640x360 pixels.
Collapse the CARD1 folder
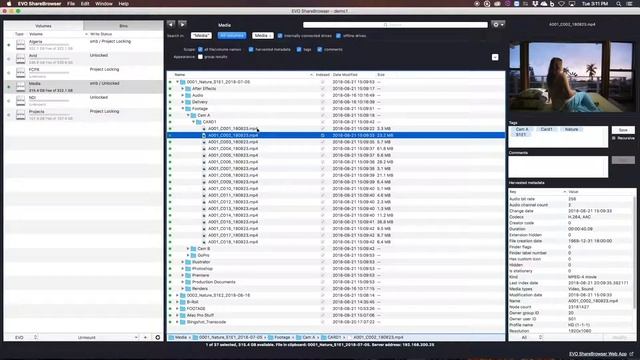coord(193,122)
